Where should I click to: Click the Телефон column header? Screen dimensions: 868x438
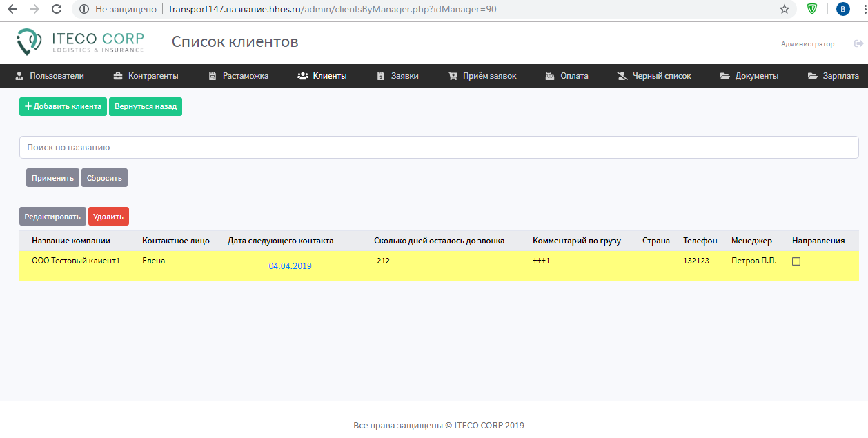click(x=700, y=241)
